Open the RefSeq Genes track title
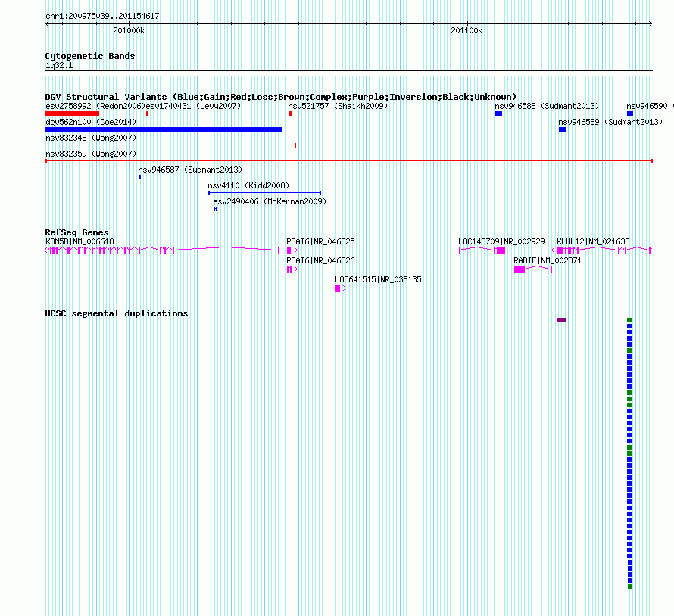The width and height of the screenshot is (674, 616). (x=76, y=232)
